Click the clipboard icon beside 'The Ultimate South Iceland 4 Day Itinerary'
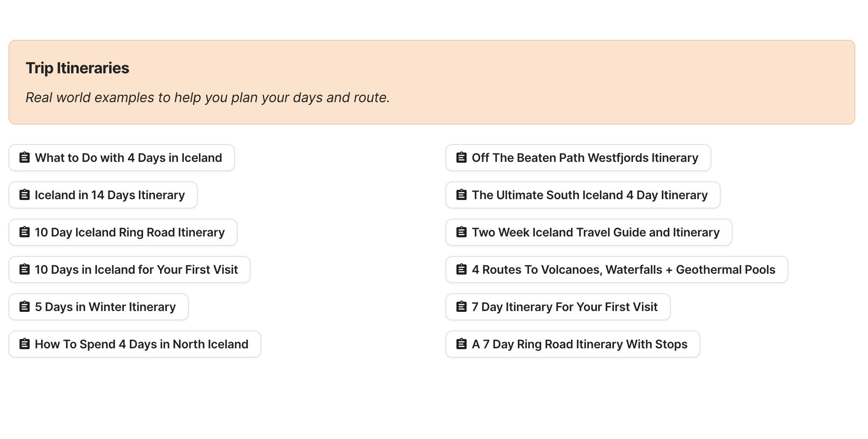This screenshot has width=868, height=439. (x=462, y=195)
